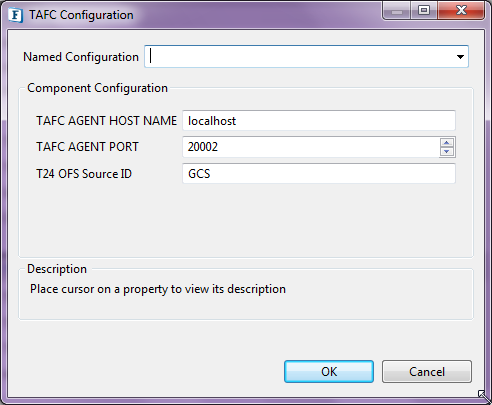
Task: Dismiss the dialog with Cancel button
Action: coord(427,371)
